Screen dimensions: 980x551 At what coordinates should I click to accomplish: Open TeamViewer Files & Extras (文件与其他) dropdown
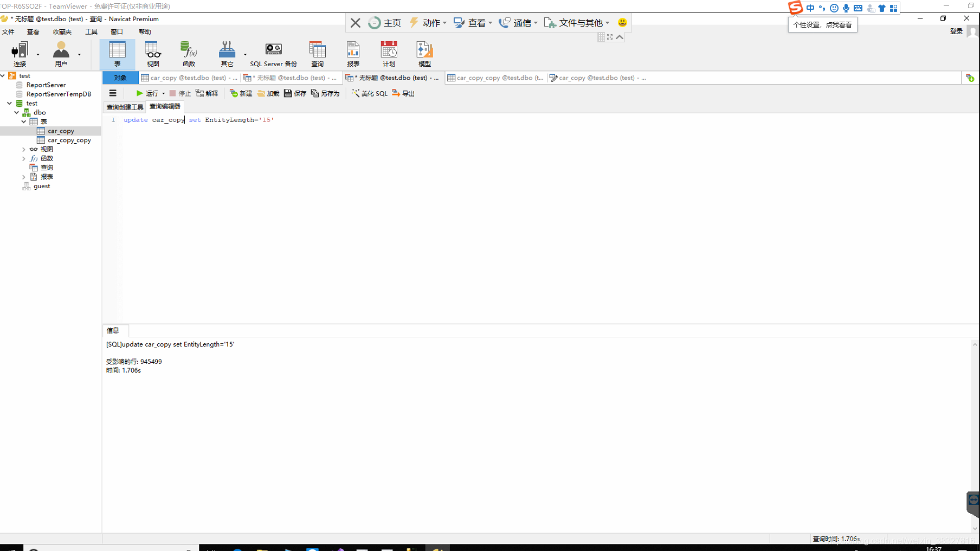pyautogui.click(x=577, y=23)
